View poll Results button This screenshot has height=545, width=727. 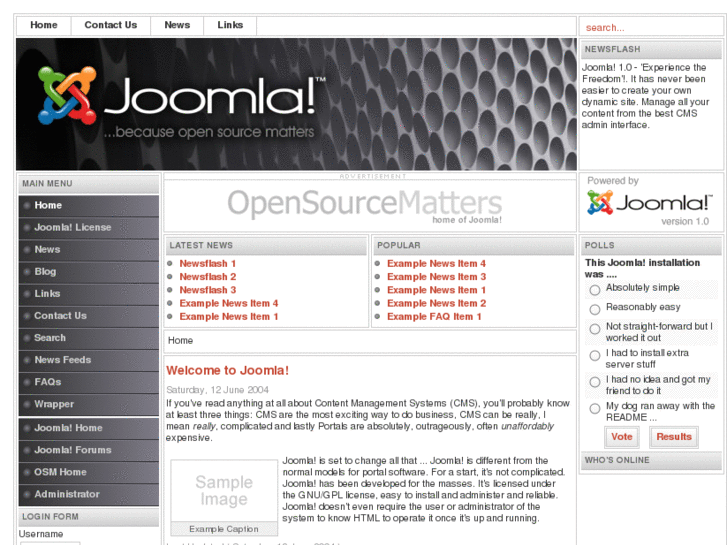point(674,437)
